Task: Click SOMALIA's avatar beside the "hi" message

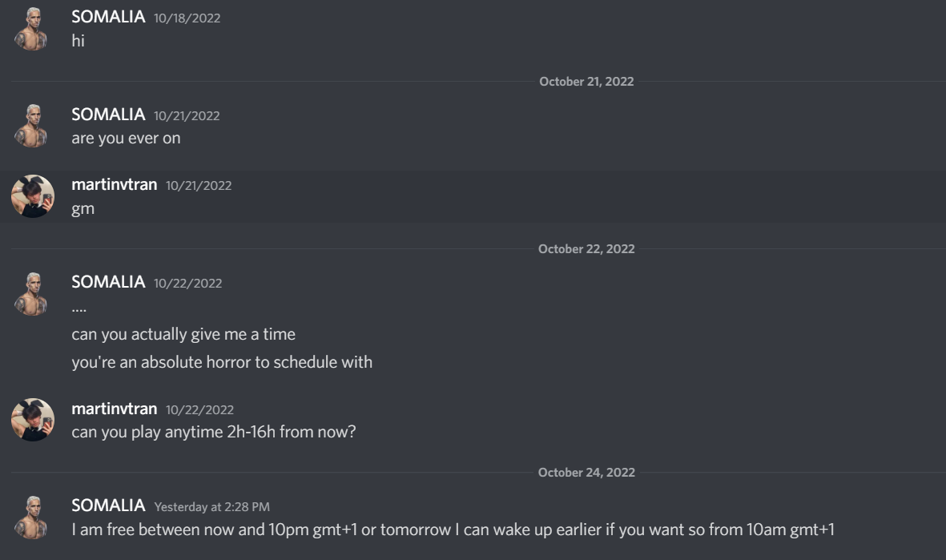Action: click(33, 29)
